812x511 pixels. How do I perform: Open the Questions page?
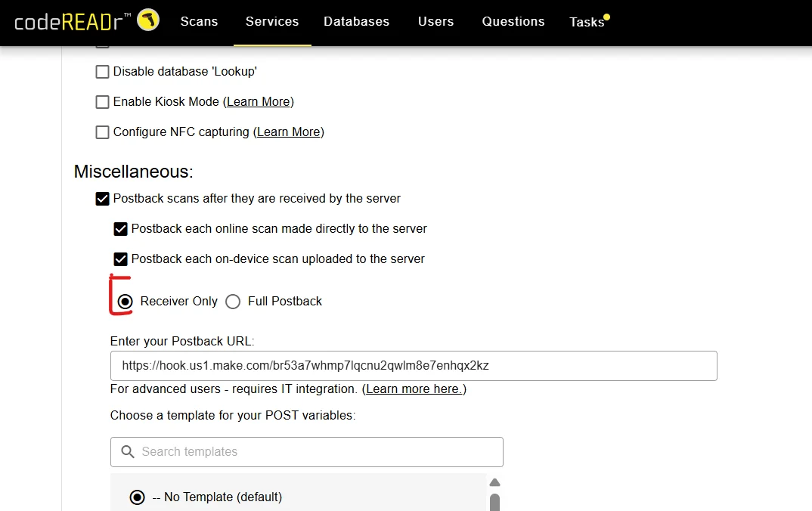click(513, 22)
